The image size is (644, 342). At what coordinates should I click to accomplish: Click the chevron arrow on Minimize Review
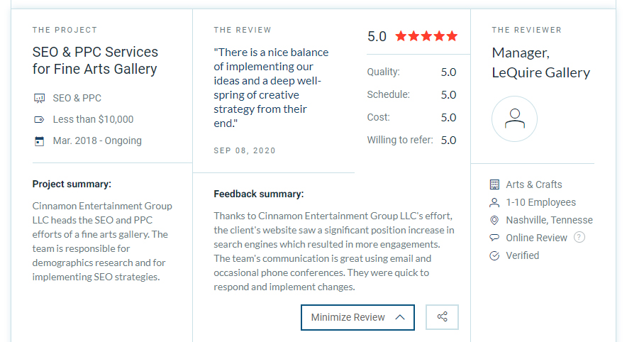(400, 317)
